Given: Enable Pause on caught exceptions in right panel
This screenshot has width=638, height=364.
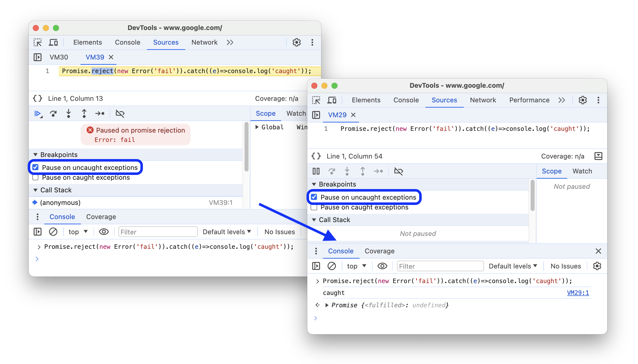Looking at the screenshot, I should (316, 207).
